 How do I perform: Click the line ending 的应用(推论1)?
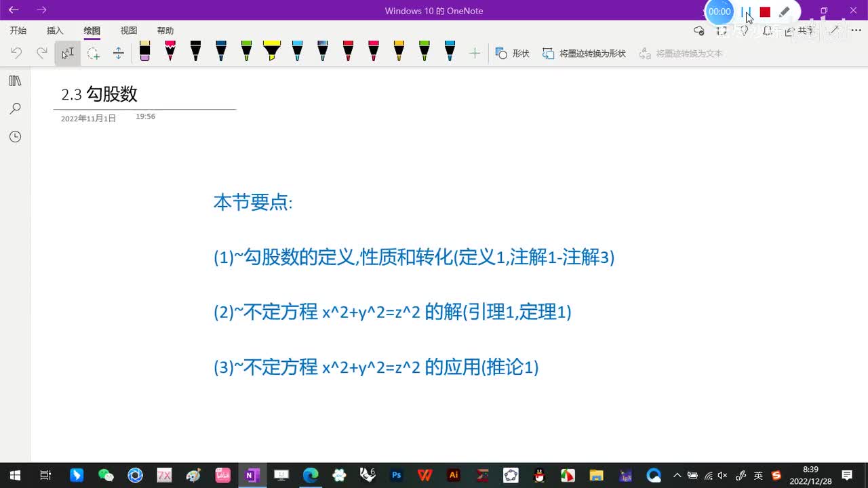[376, 367]
